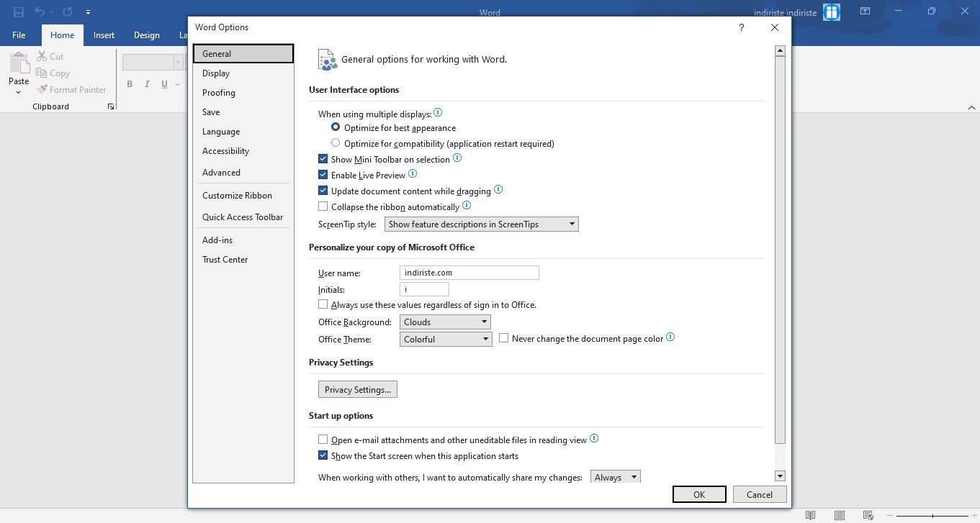Toggle Bold formatting in the ribbon
This screenshot has width=980, height=523.
click(130, 84)
